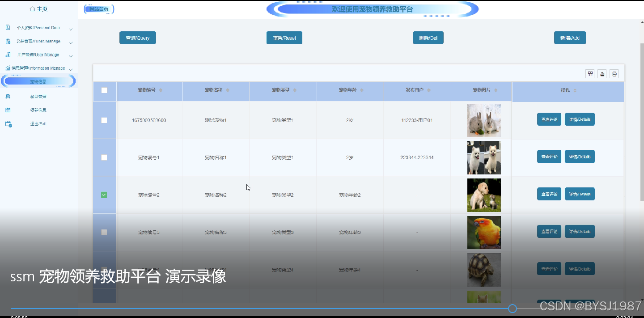Click the 测试宠物1 name cell
Image resolution: width=644 pixels, height=318 pixels.
216,120
